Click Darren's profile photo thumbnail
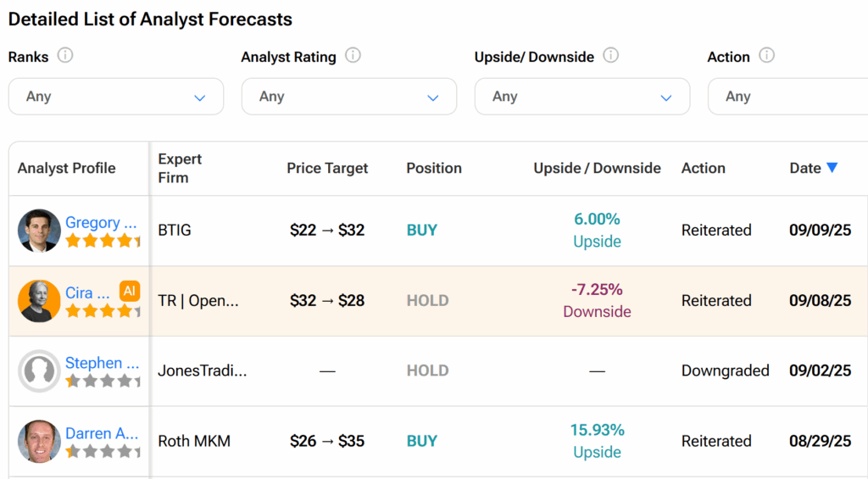 [x=39, y=442]
